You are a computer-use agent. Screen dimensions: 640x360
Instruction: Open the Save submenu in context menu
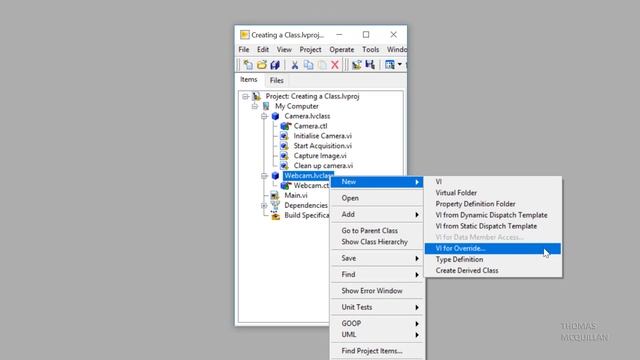[x=377, y=258]
